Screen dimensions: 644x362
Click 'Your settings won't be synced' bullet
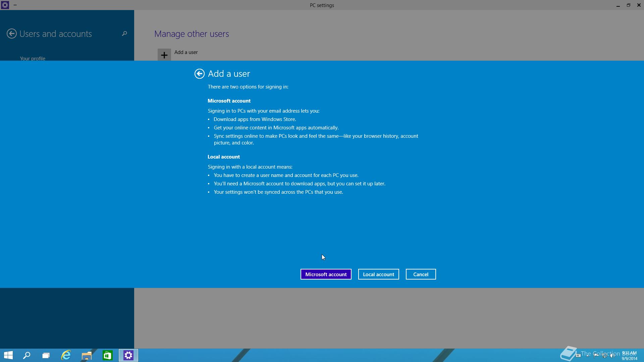click(x=278, y=192)
